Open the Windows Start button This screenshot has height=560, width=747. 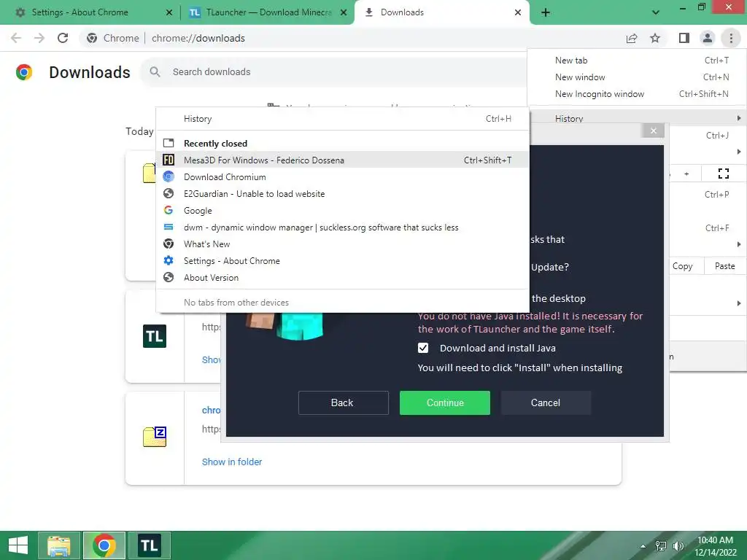click(18, 545)
